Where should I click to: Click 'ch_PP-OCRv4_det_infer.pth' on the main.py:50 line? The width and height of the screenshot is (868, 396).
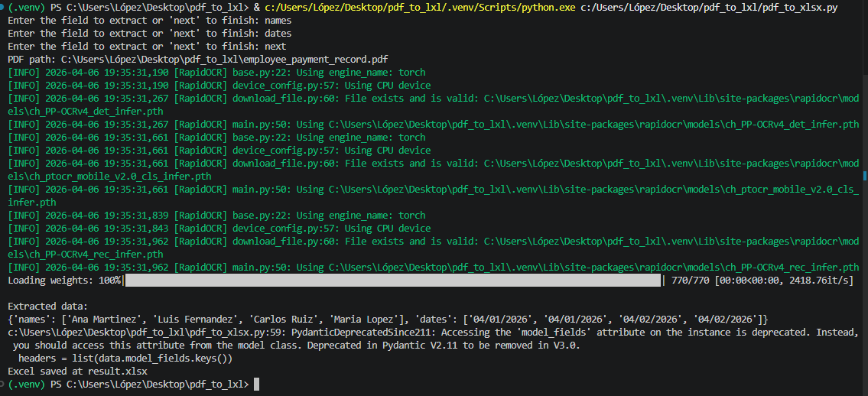point(792,125)
